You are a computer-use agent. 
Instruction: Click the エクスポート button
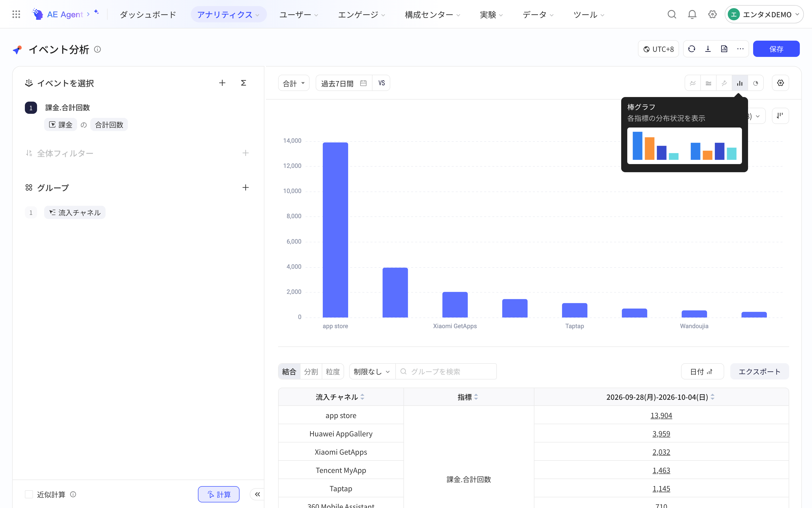pyautogui.click(x=760, y=372)
